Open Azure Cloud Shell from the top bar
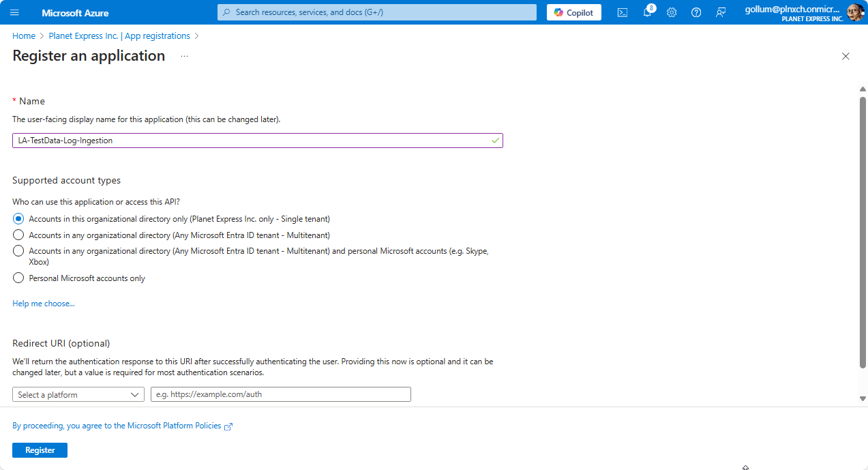 tap(622, 12)
